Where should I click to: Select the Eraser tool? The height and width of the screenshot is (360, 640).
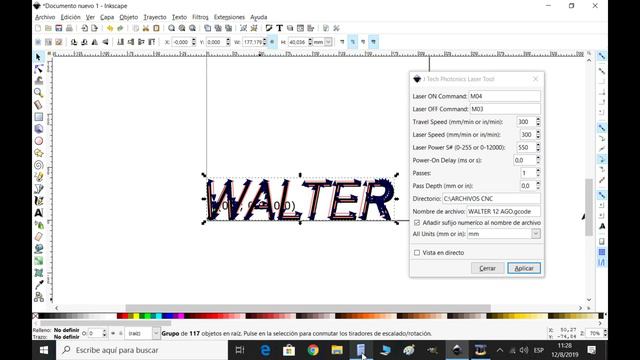[38, 237]
